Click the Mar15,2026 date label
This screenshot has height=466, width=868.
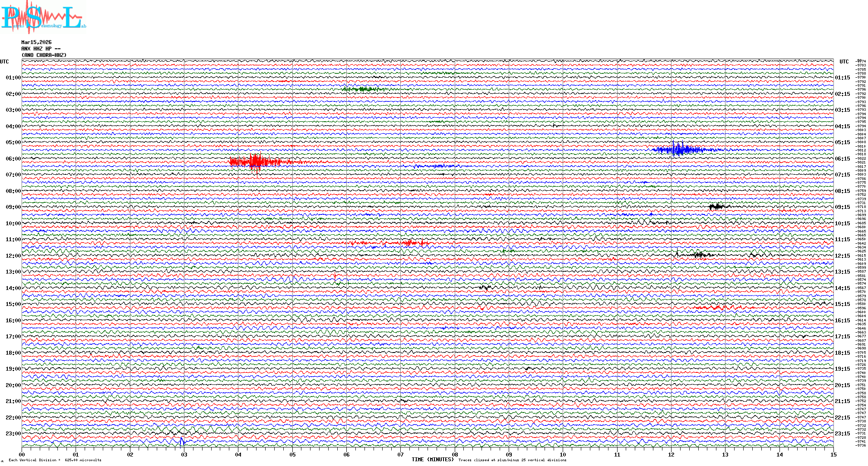36,42
